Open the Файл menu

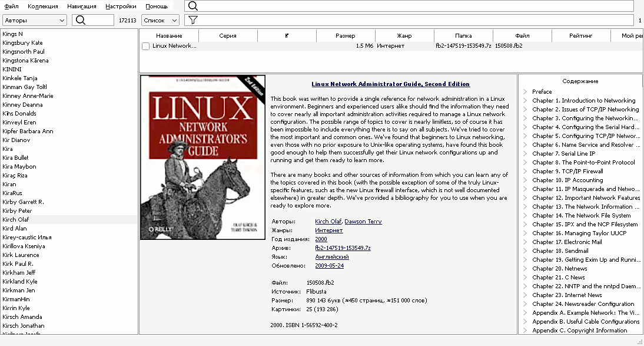coord(12,6)
